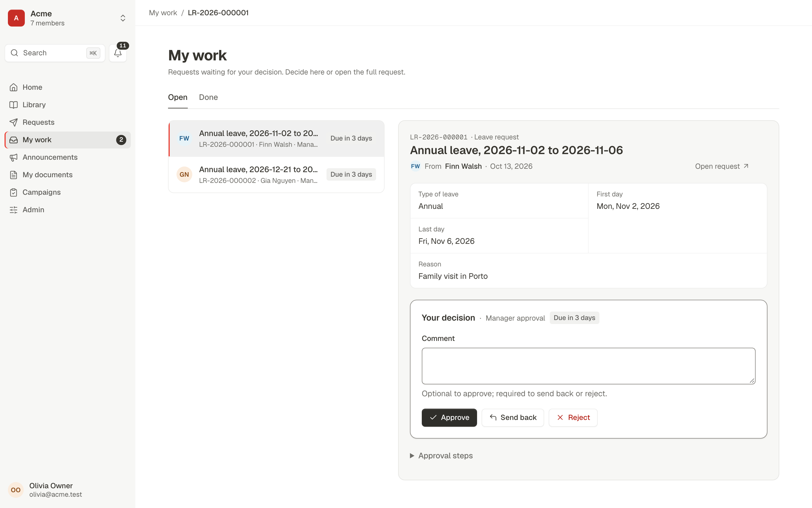Image resolution: width=812 pixels, height=508 pixels.
Task: Select My work in sidebar
Action: point(68,140)
